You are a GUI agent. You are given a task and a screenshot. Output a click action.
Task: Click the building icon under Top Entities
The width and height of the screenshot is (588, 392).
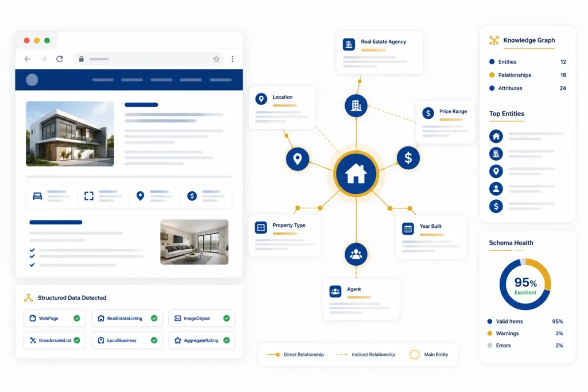pos(496,154)
